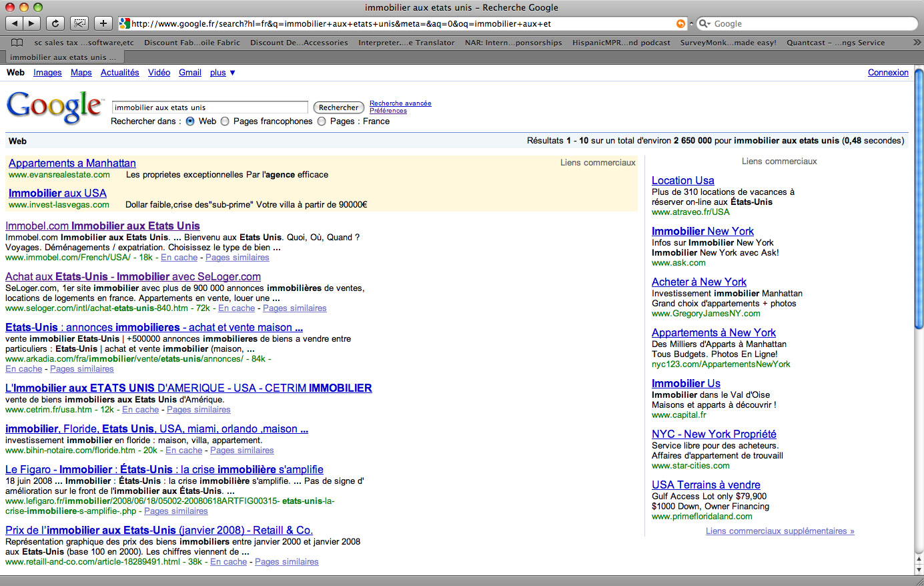The height and width of the screenshot is (586, 924).
Task: Open the CETRIM IMMOBILIER result
Action: (x=189, y=388)
